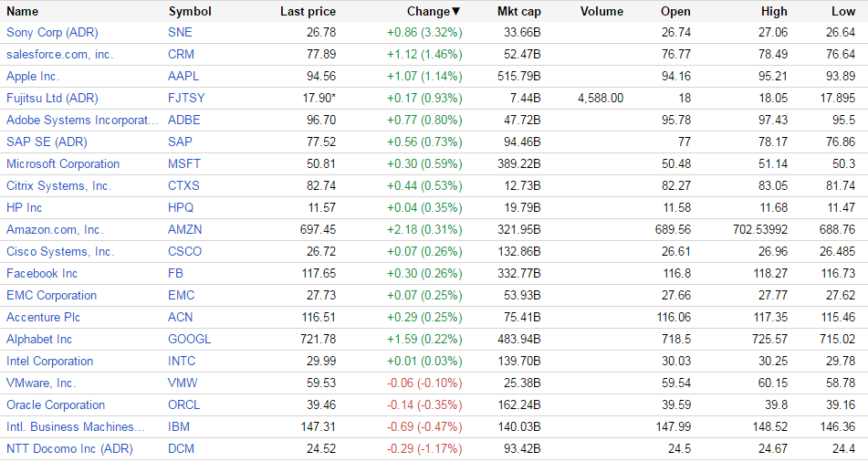This screenshot has width=868, height=462.
Task: Click the Facebook Inc link
Action: click(x=42, y=274)
